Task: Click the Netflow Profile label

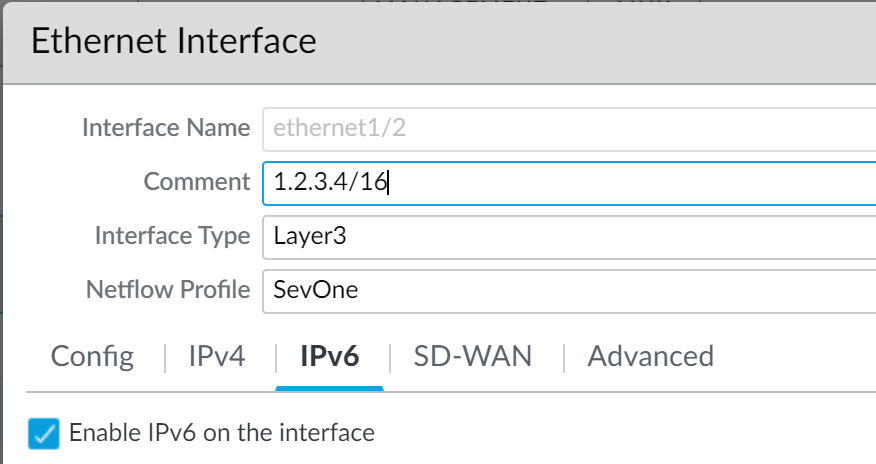Action: pos(168,290)
